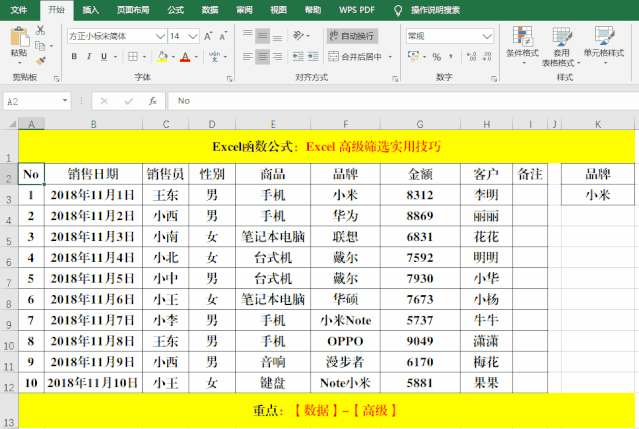Open the 公式 (Formulas) ribbon tab
The image size is (639, 429).
pos(176,9)
